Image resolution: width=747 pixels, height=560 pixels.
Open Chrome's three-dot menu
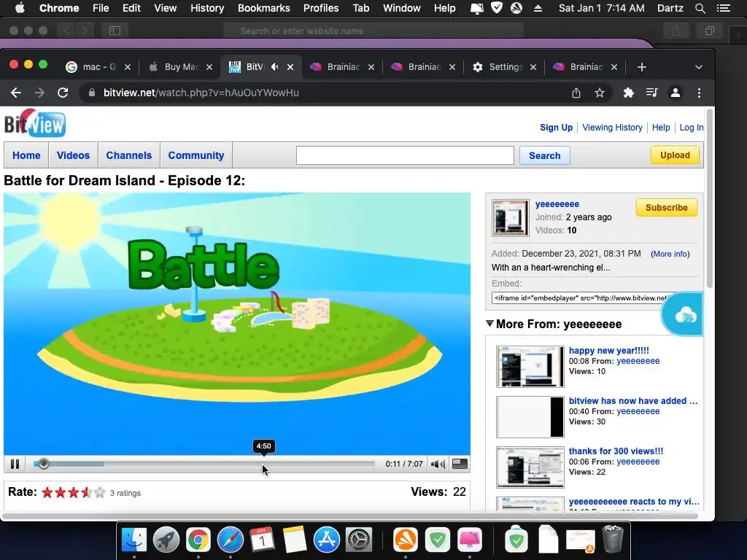click(x=699, y=93)
